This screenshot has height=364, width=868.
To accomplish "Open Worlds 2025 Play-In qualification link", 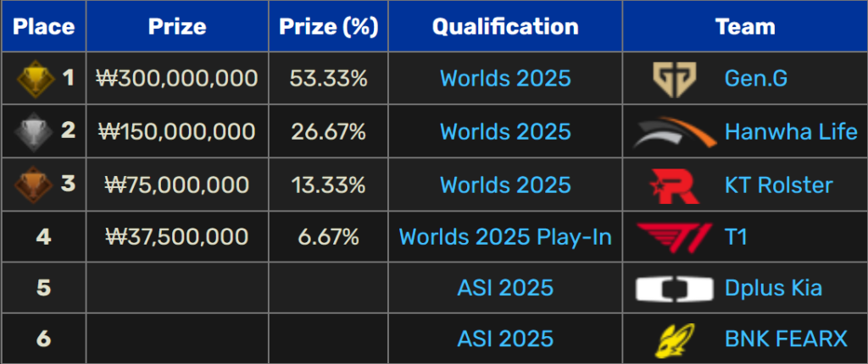I will point(505,237).
